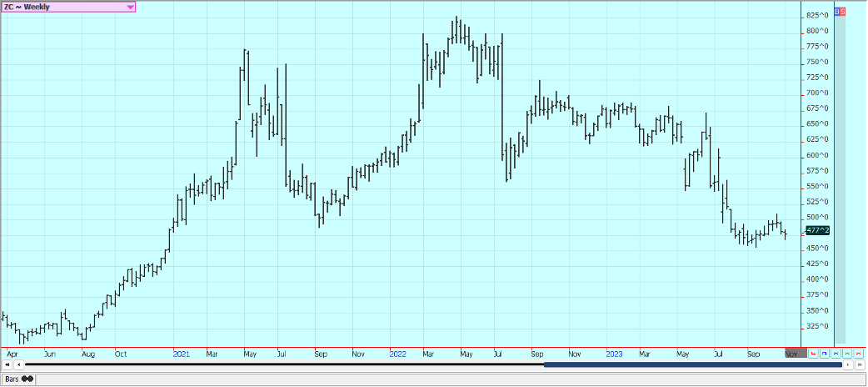Screen dimensions: 868x387
Task: Click the purple-bordered icon in bottom-right toolbar
Action: click(x=836, y=353)
